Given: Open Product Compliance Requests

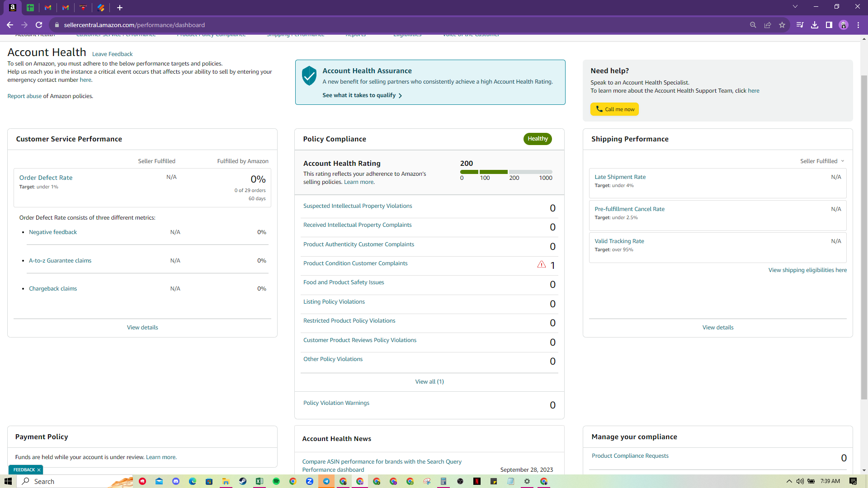Looking at the screenshot, I should 630,456.
